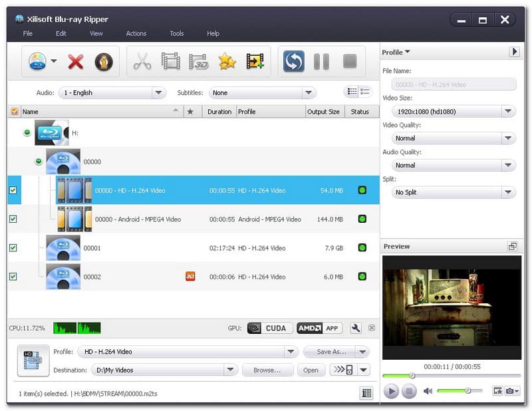
Task: Click the Browse button
Action: click(x=267, y=370)
